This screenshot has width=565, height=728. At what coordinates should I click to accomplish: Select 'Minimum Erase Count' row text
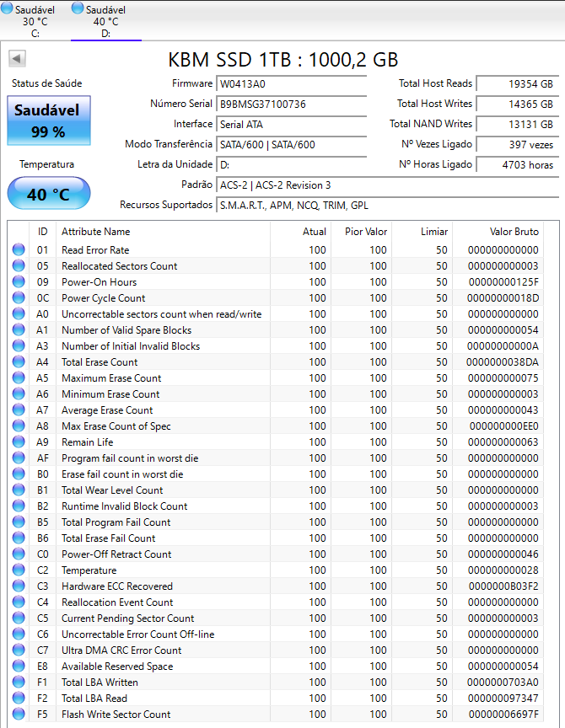[110, 394]
